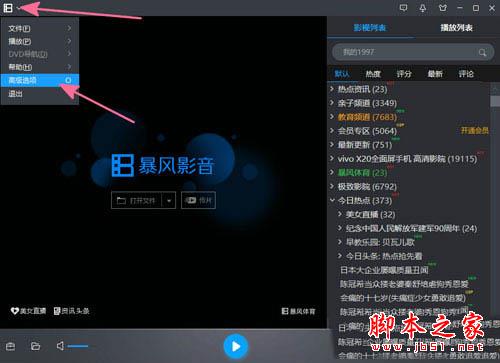Expand the 早教乐园: 贝瓦儿歌 item
500x363 pixels.
point(340,242)
